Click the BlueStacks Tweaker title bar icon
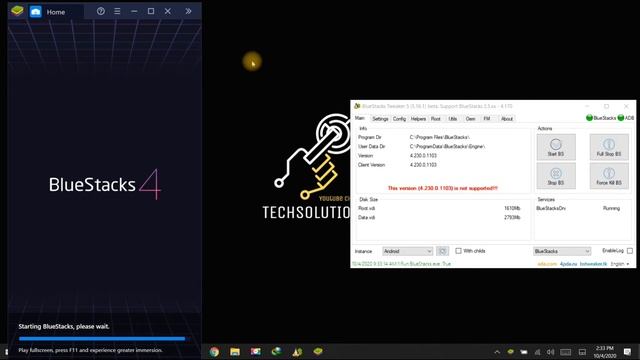Image resolution: width=640 pixels, height=360 pixels. pos(357,106)
